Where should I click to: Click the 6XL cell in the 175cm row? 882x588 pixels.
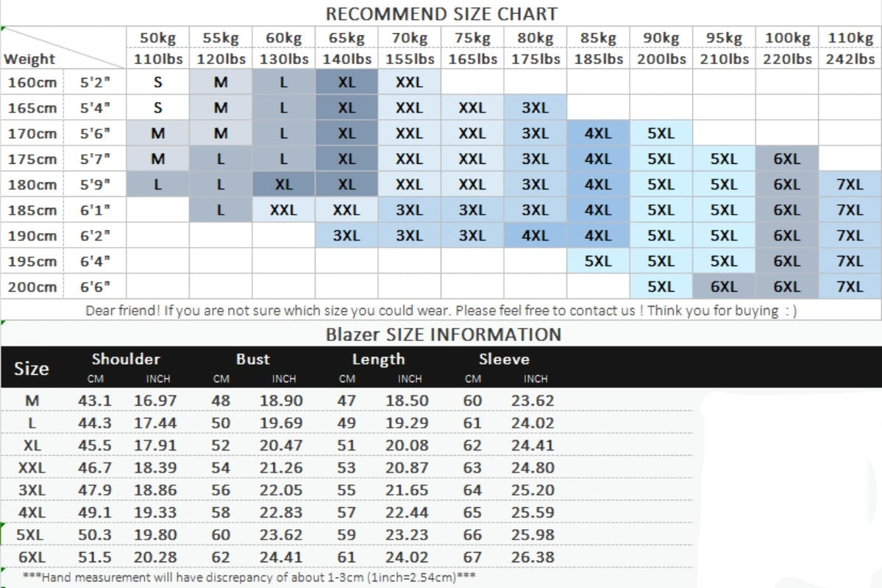click(x=787, y=159)
